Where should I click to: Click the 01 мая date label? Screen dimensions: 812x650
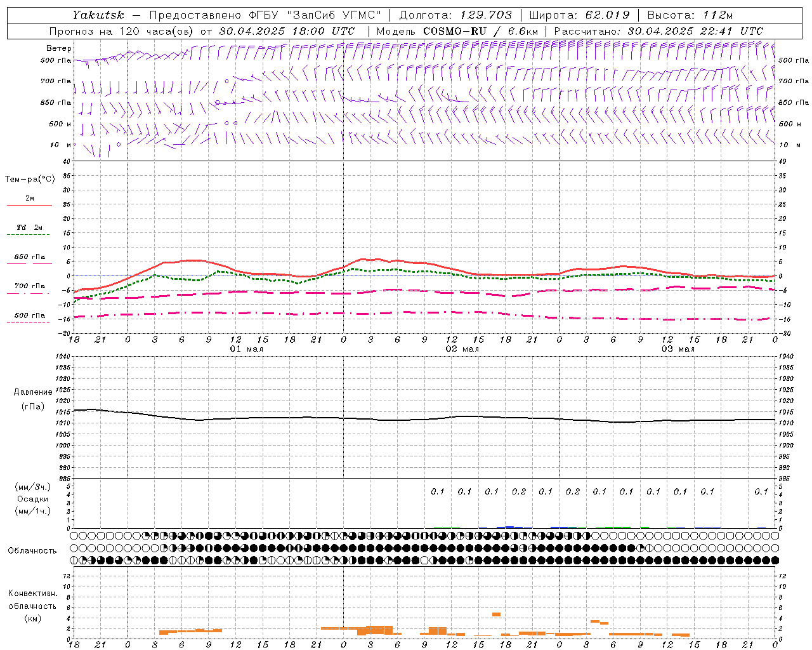point(246,349)
